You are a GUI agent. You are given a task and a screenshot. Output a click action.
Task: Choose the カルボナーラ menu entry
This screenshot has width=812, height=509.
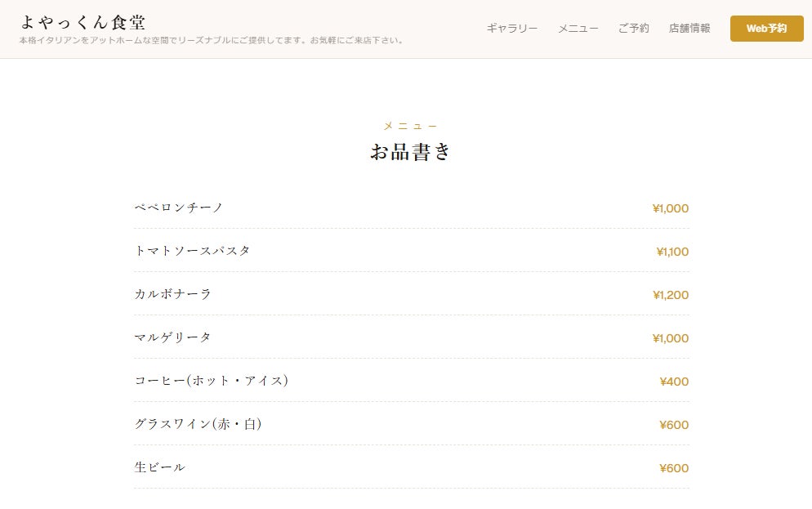[x=173, y=294]
